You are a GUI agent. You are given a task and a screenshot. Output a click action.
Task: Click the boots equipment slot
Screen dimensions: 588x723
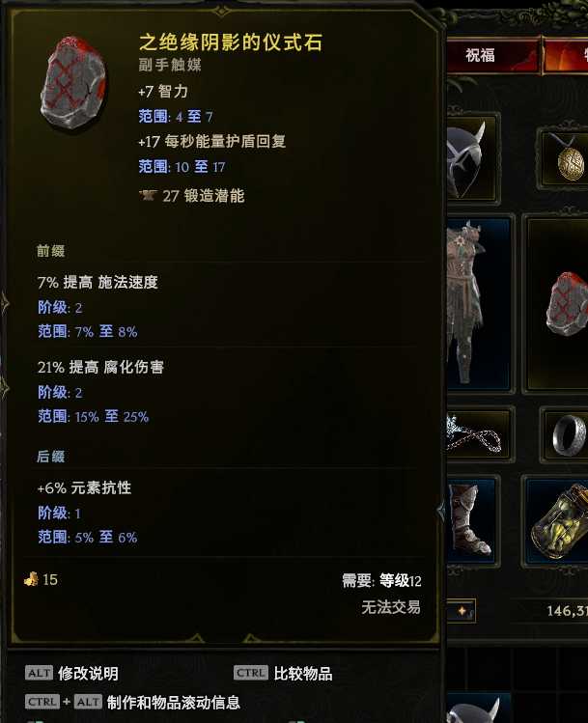pyautogui.click(x=472, y=520)
